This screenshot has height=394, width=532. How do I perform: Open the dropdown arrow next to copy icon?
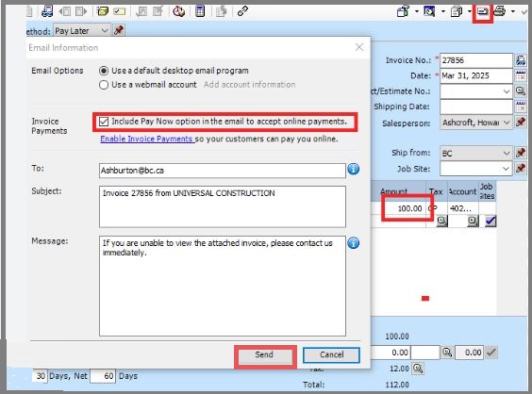click(x=469, y=11)
